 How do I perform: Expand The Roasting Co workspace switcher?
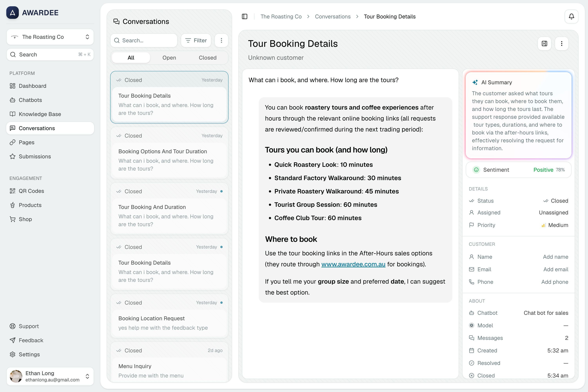(x=50, y=37)
